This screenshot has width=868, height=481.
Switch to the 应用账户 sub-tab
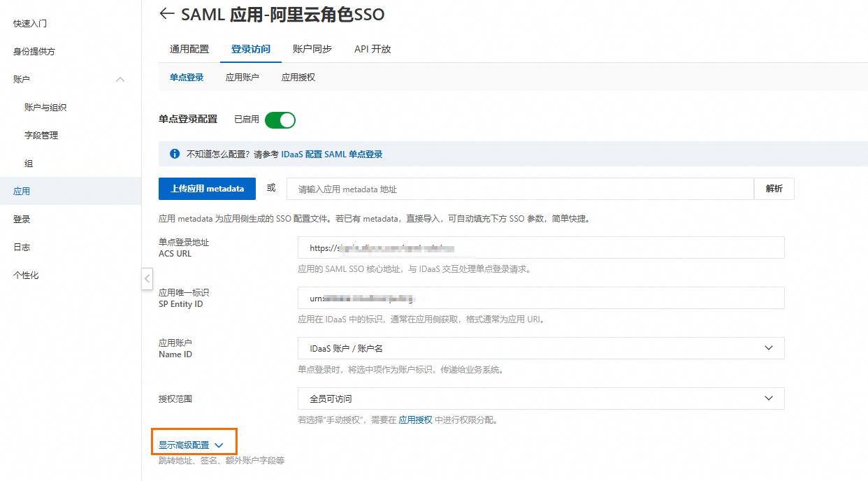(x=243, y=78)
